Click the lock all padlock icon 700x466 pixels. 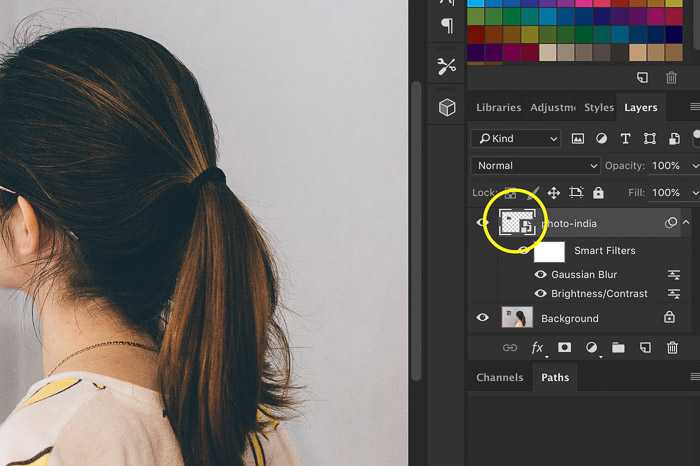click(x=598, y=193)
